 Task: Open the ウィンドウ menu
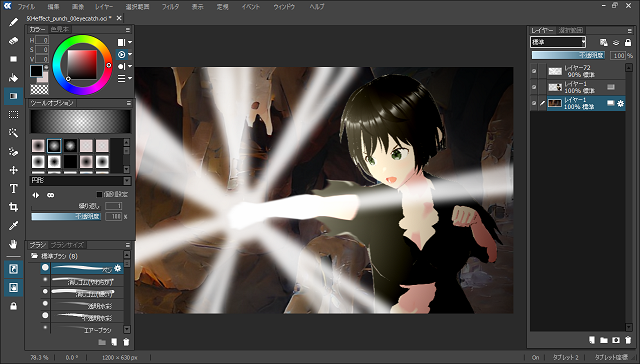coord(284,7)
